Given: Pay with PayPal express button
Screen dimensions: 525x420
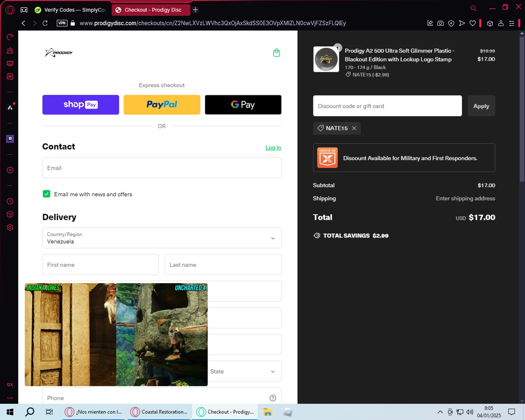Looking at the screenshot, I should coord(162,105).
